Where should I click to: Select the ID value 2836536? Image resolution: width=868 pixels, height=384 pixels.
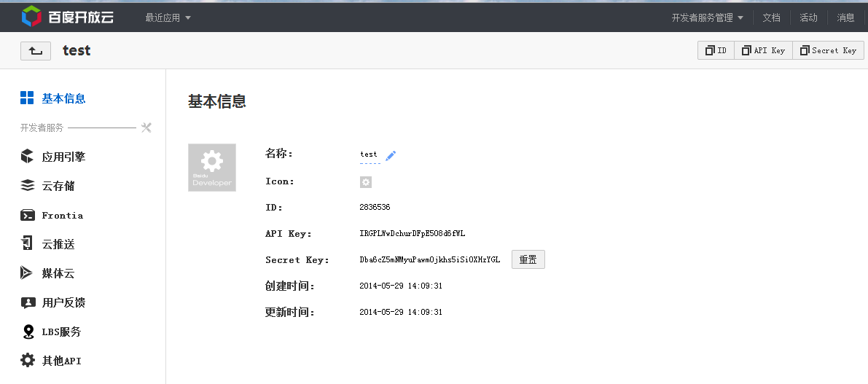click(375, 207)
